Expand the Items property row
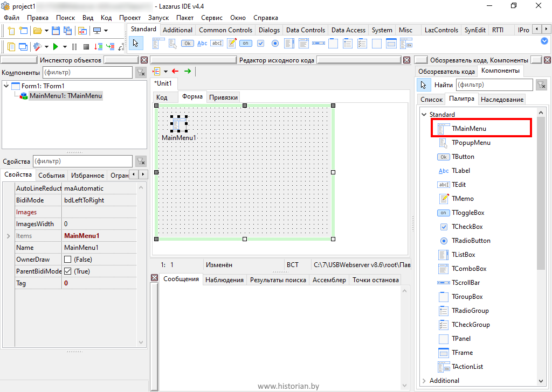552x392 pixels. pyautogui.click(x=9, y=236)
